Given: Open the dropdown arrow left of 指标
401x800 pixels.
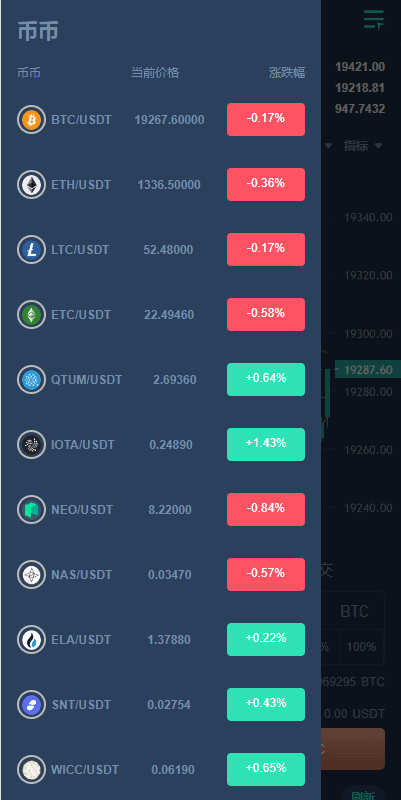Looking at the screenshot, I should [x=328, y=146].
